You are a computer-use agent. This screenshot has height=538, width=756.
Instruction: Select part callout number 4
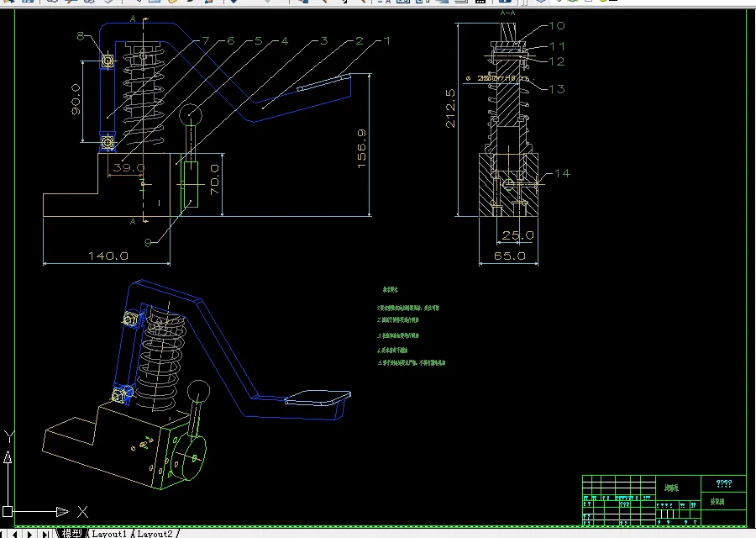tap(285, 41)
